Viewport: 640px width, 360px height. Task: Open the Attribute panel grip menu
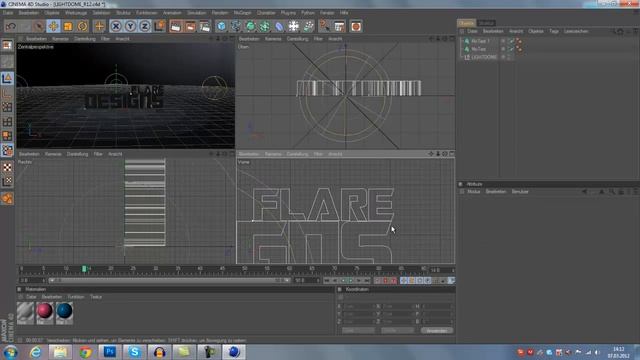(x=460, y=184)
